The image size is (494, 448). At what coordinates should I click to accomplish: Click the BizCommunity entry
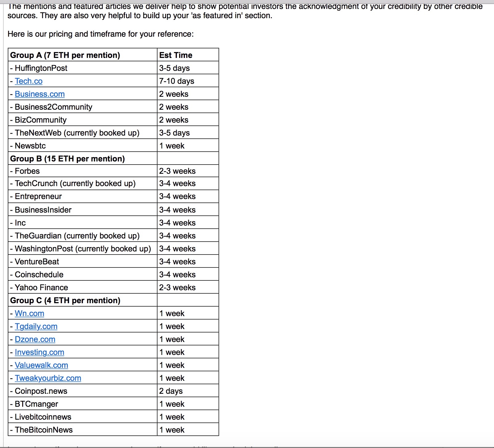pyautogui.click(x=41, y=120)
